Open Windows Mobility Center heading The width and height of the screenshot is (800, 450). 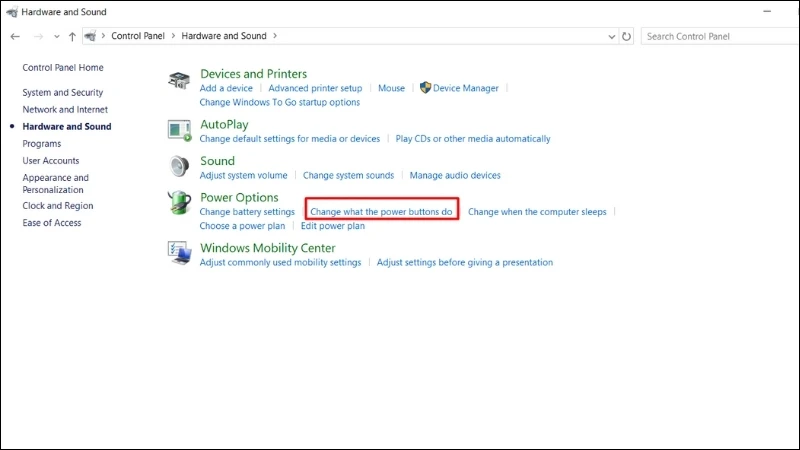[267, 247]
